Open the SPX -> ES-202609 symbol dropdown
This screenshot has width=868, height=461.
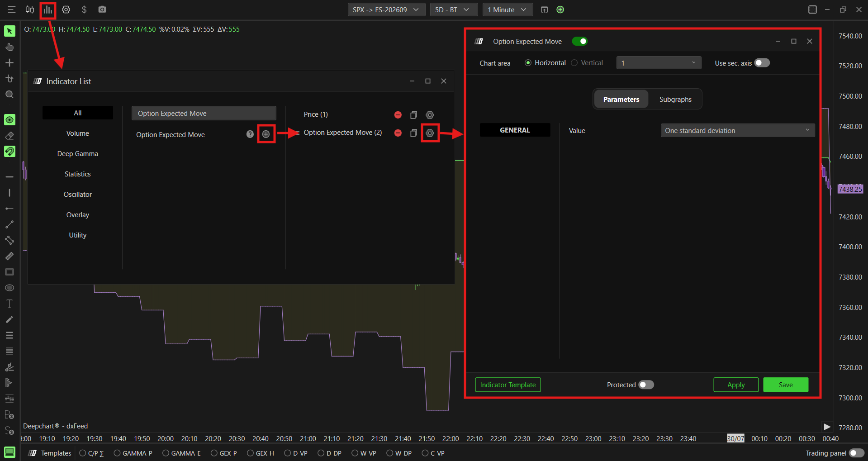[x=386, y=10]
